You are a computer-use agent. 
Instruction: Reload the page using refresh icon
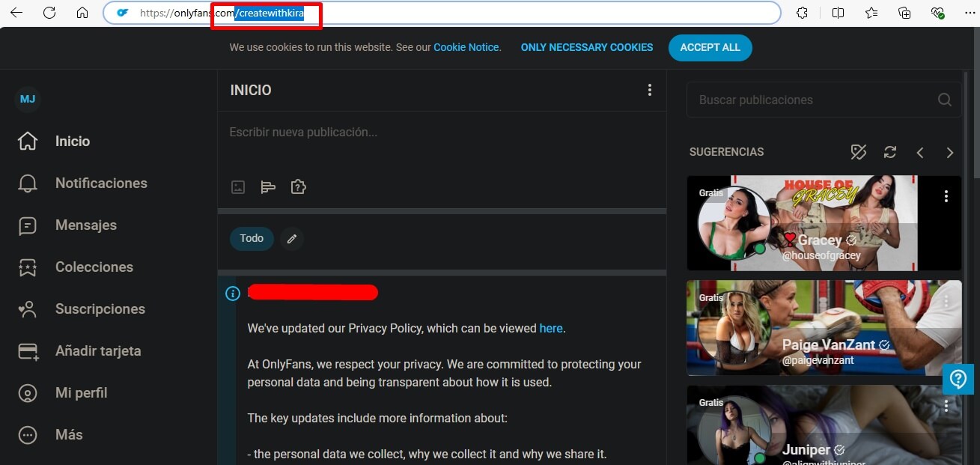(x=49, y=13)
